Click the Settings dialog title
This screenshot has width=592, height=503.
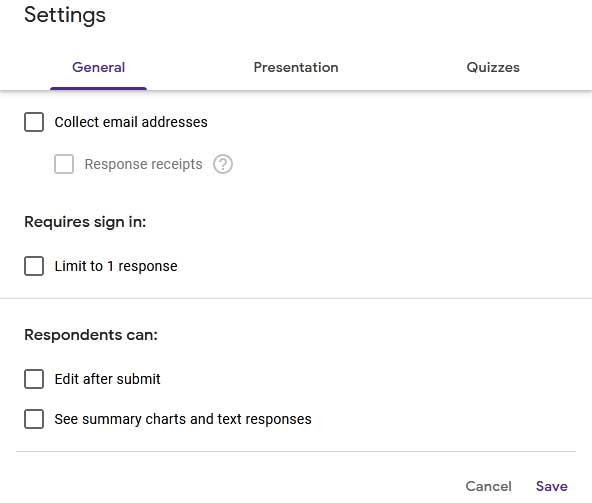coord(65,15)
